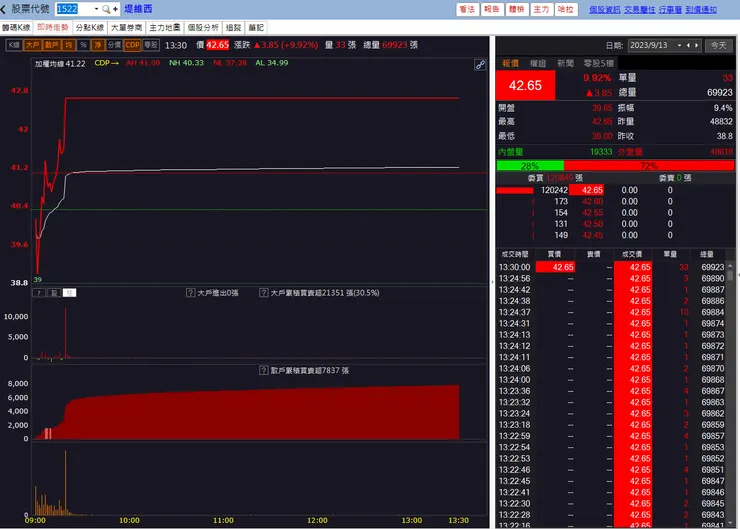The image size is (740, 529).
Task: Click the 報告 button
Action: [492, 9]
